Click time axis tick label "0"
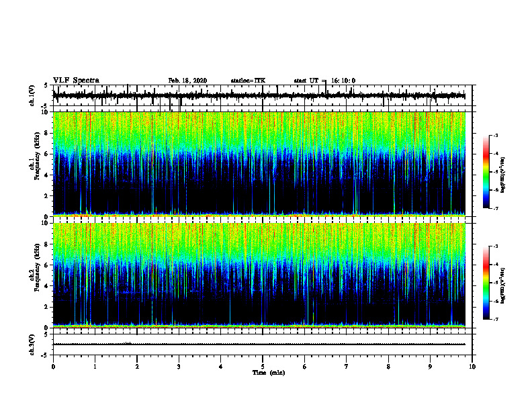 click(x=53, y=367)
